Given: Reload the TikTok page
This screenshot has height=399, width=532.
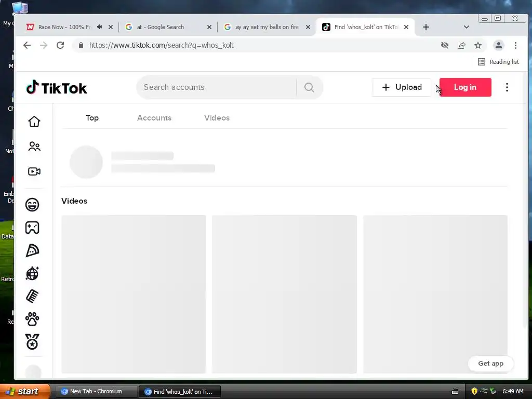Looking at the screenshot, I should coord(60,45).
